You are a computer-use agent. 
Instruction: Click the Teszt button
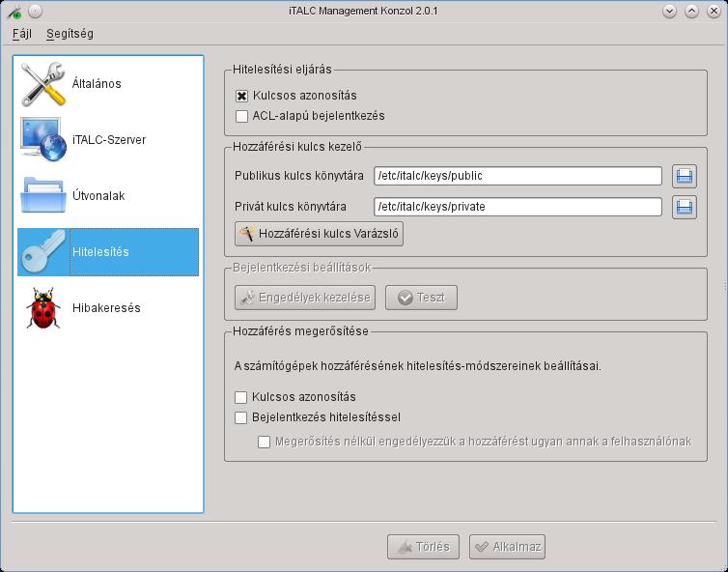[x=421, y=298]
